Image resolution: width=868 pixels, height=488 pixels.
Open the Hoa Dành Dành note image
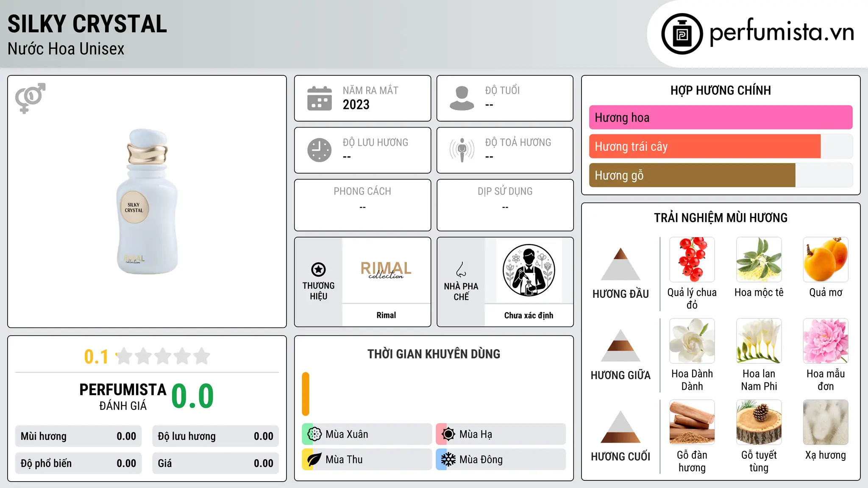coord(692,341)
